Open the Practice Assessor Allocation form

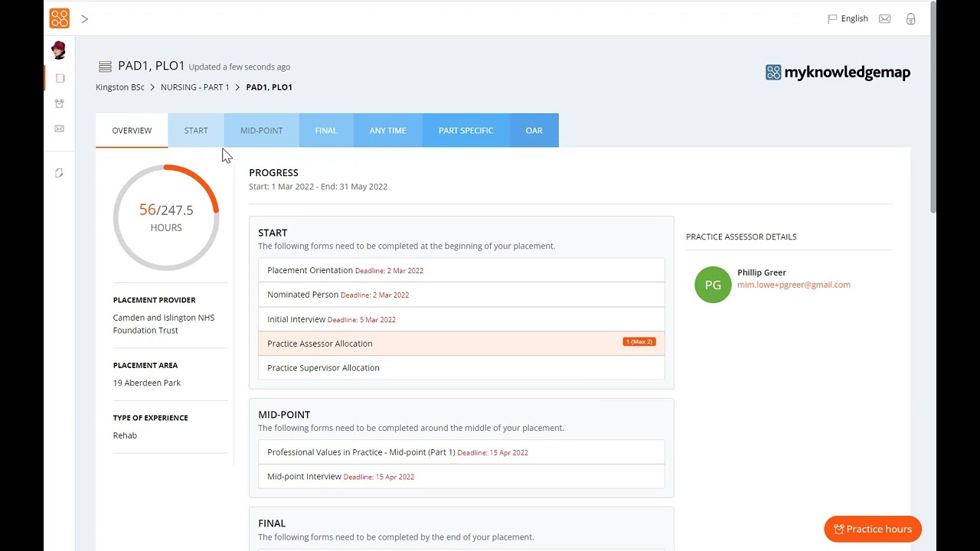click(462, 344)
